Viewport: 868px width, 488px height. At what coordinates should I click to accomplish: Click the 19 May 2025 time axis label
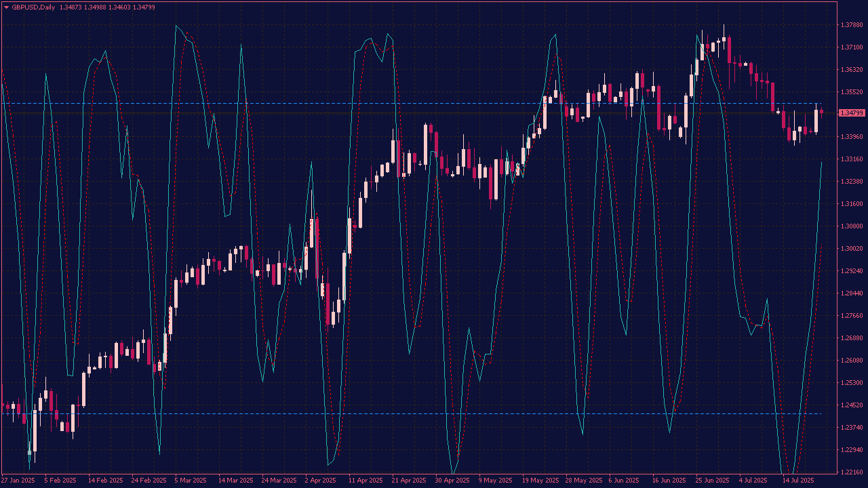point(539,481)
